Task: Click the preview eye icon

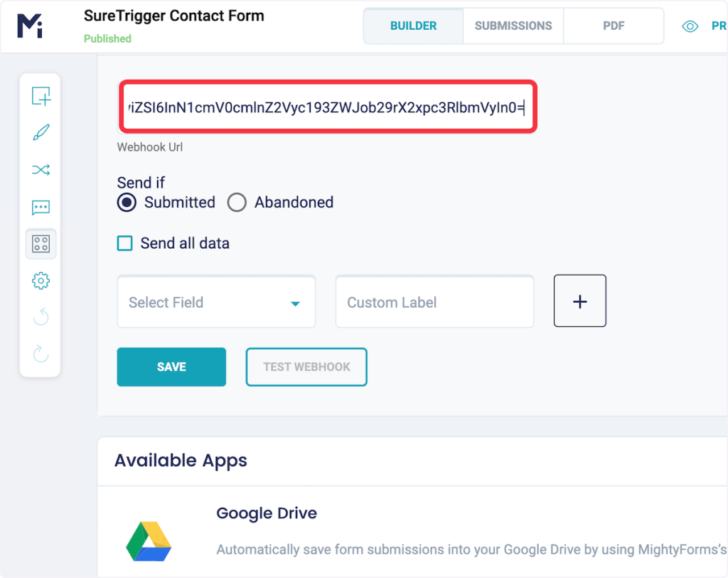Action: (690, 26)
